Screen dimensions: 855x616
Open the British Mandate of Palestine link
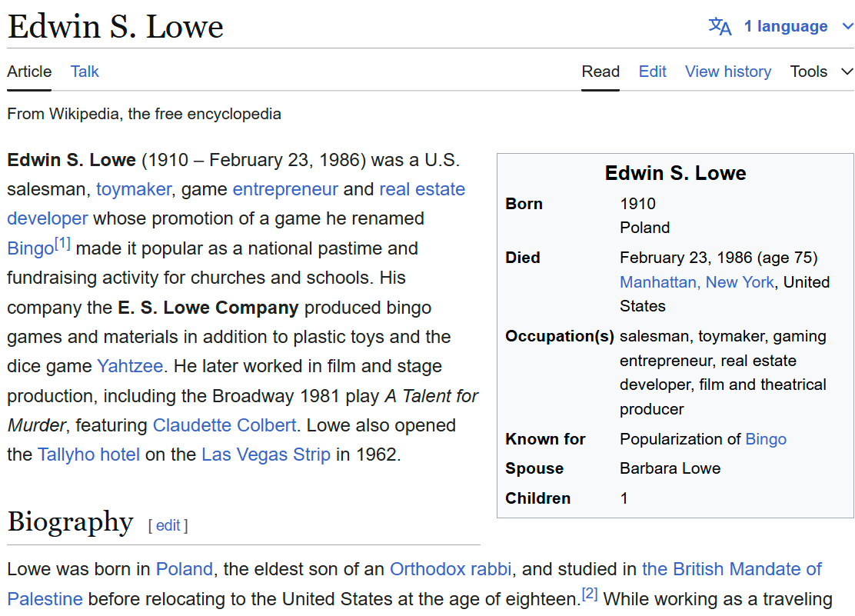[x=732, y=569]
